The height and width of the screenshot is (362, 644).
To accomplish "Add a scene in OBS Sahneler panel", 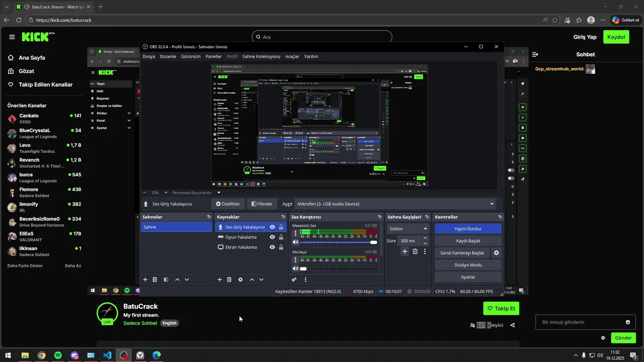I will click(145, 280).
